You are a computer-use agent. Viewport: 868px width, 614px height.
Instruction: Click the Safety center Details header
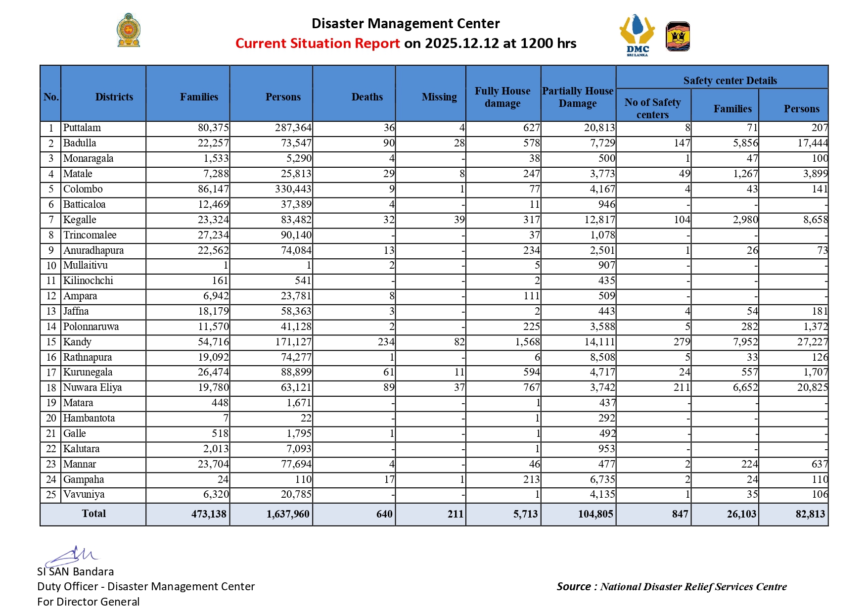pos(730,81)
